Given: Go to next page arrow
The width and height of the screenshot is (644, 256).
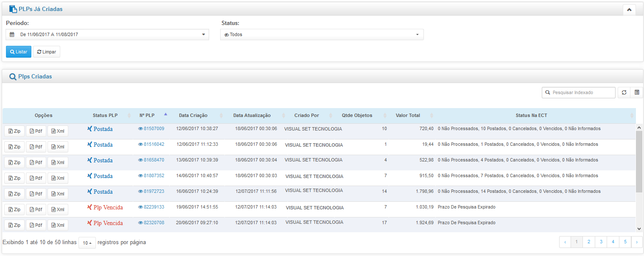Looking at the screenshot, I should [x=637, y=242].
